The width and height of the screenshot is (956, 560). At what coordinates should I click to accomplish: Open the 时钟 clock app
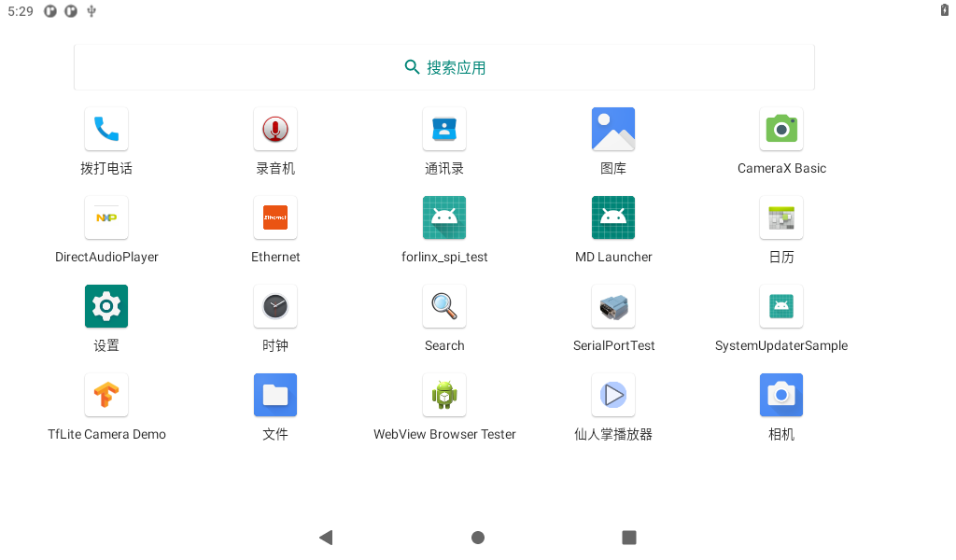click(x=275, y=306)
